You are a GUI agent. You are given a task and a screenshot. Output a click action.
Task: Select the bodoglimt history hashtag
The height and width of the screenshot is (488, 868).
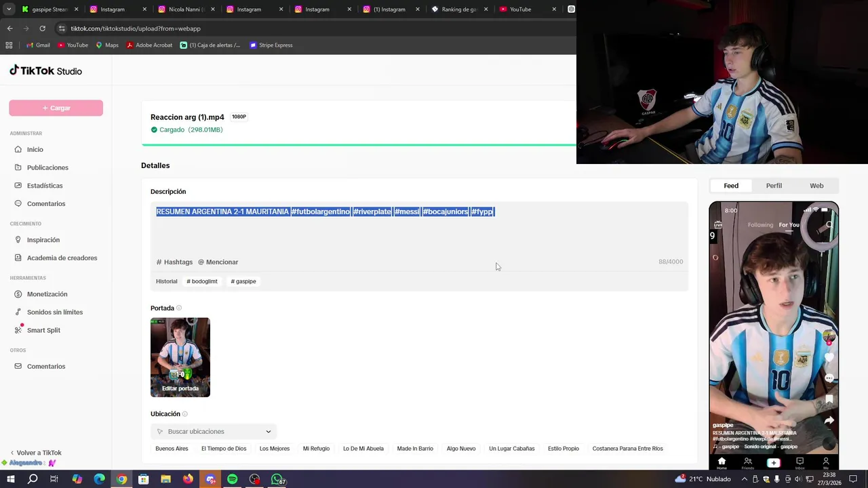[202, 281]
